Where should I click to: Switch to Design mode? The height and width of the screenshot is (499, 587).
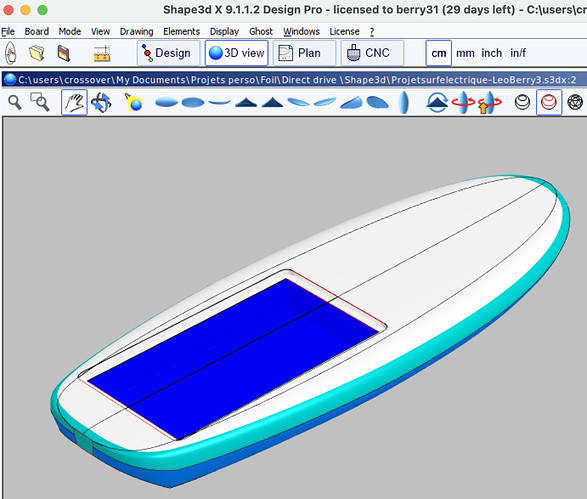pyautogui.click(x=168, y=53)
